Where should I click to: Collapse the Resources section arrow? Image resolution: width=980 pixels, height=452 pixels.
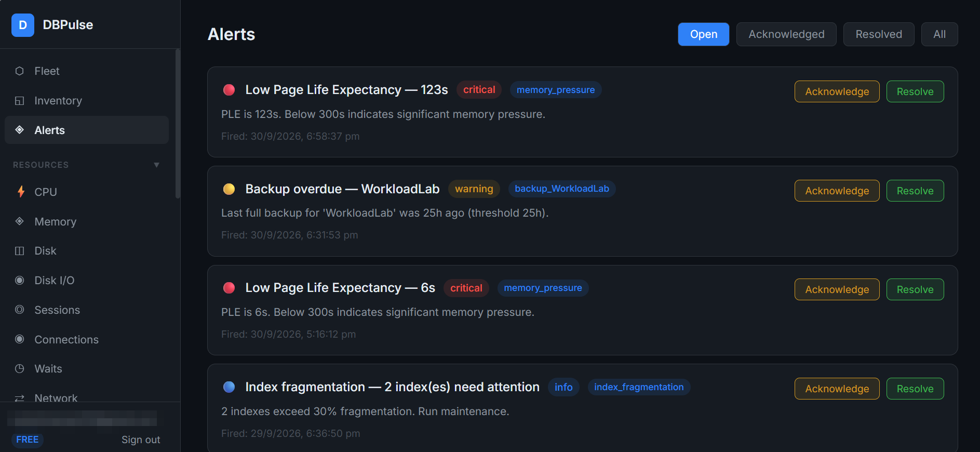[x=156, y=165]
